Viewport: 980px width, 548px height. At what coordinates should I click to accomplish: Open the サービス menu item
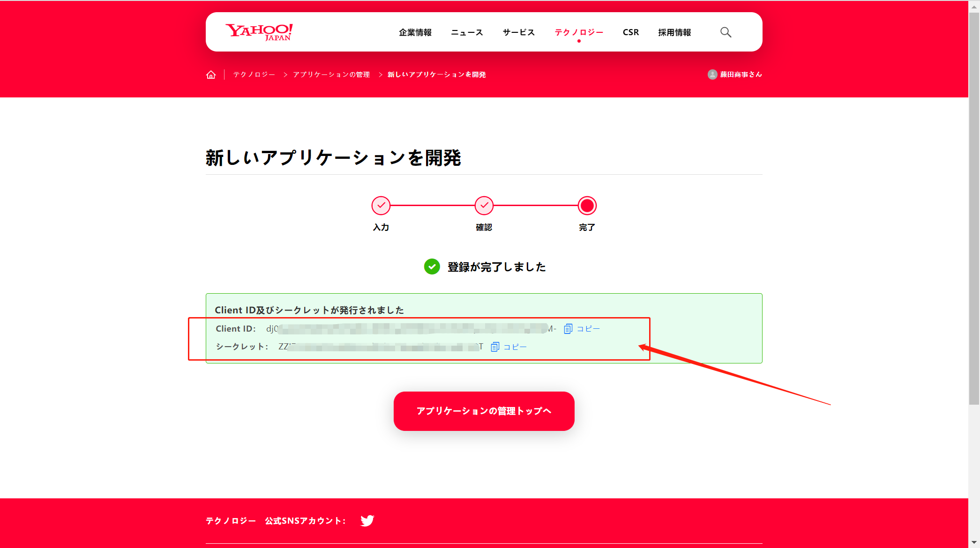pos(518,32)
